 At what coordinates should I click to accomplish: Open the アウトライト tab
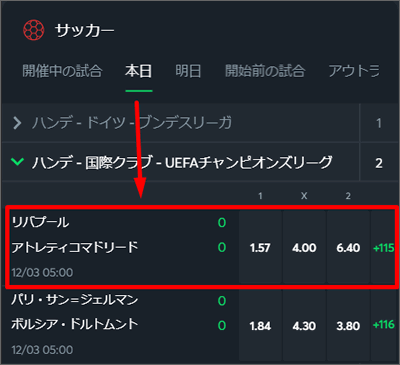point(354,71)
